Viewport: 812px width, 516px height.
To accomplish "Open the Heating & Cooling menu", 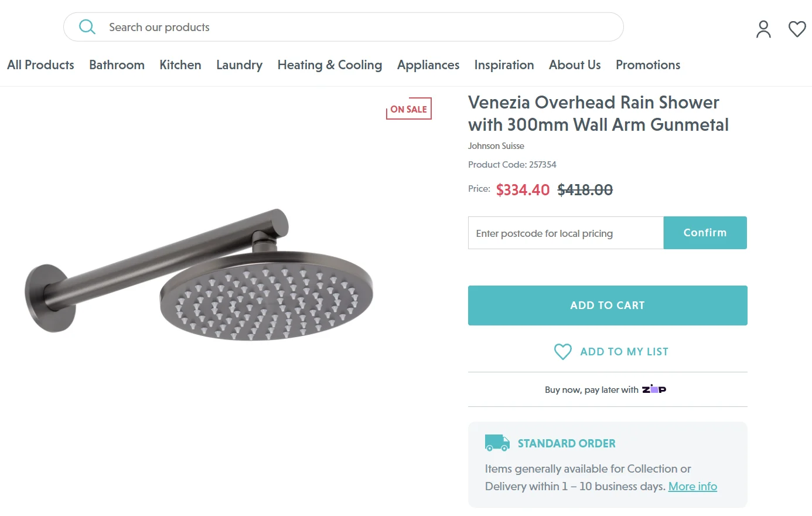I will coord(330,65).
